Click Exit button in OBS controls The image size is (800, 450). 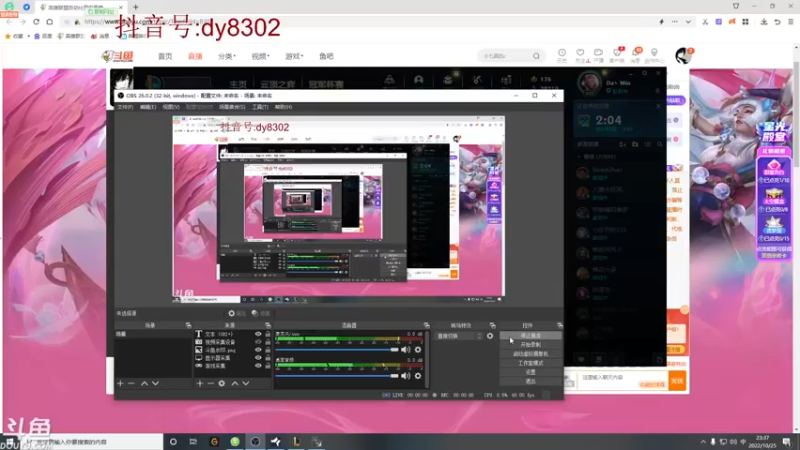point(531,381)
